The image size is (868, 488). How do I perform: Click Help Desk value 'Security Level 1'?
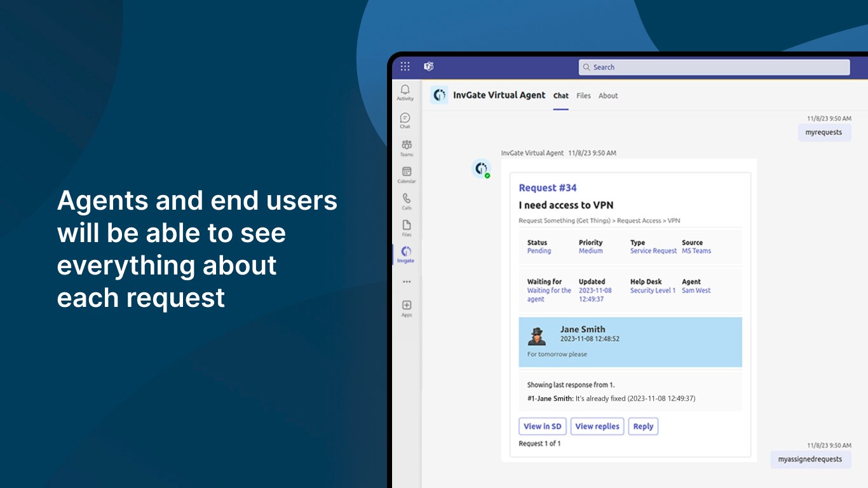click(x=653, y=290)
